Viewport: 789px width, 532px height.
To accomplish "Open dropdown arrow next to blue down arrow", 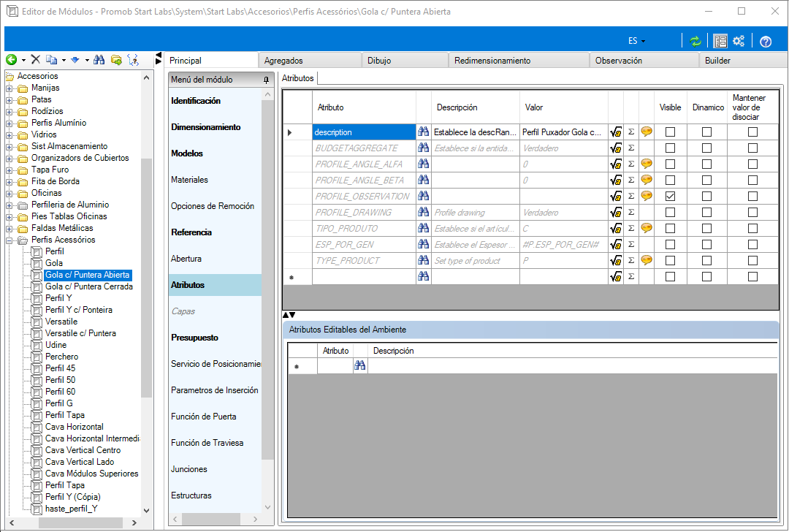I will coord(87,61).
